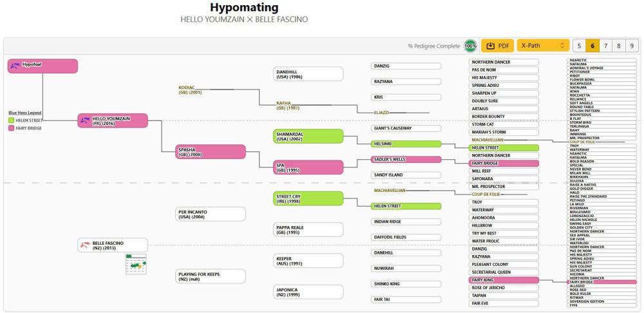The height and width of the screenshot is (313, 644).
Task: Select 8 generations
Action: point(618,46)
